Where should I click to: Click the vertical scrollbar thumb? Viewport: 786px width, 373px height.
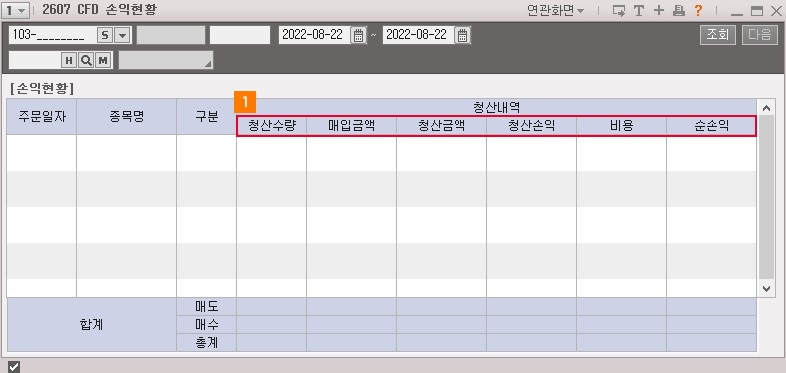(x=767, y=197)
